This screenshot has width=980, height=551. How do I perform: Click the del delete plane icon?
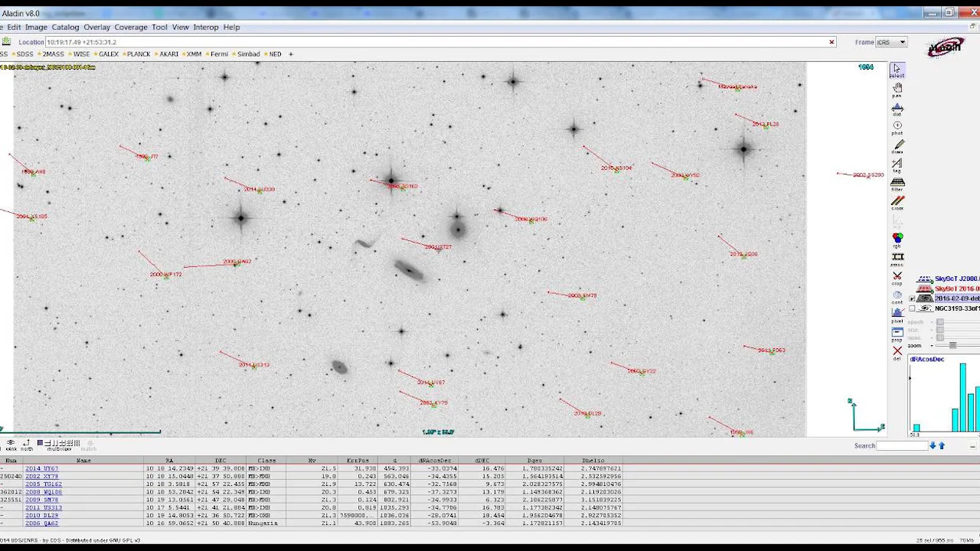click(x=897, y=353)
